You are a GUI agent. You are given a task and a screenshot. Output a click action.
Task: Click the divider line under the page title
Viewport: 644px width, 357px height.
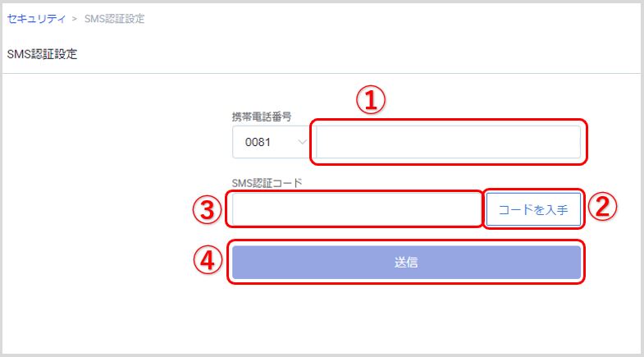click(x=321, y=74)
